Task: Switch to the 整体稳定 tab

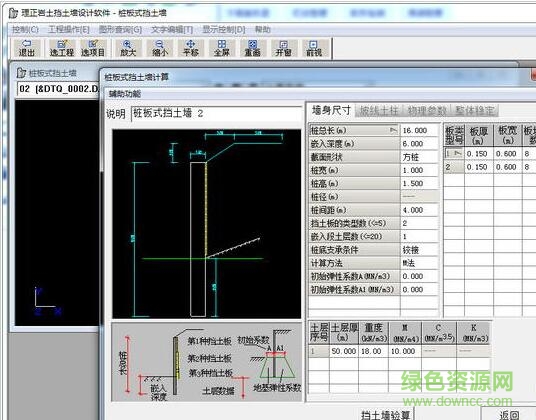Action: point(475,111)
